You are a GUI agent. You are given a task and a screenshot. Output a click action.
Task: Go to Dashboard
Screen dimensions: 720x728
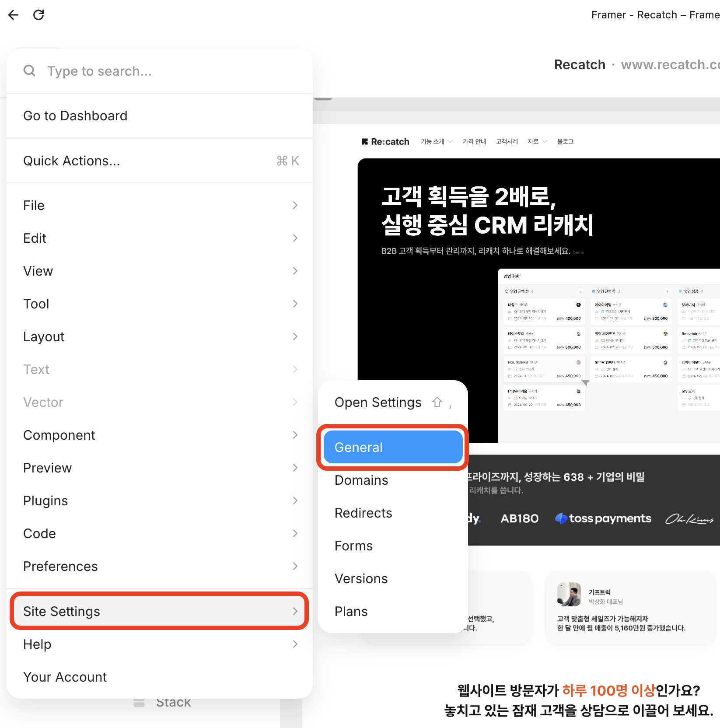click(160, 115)
